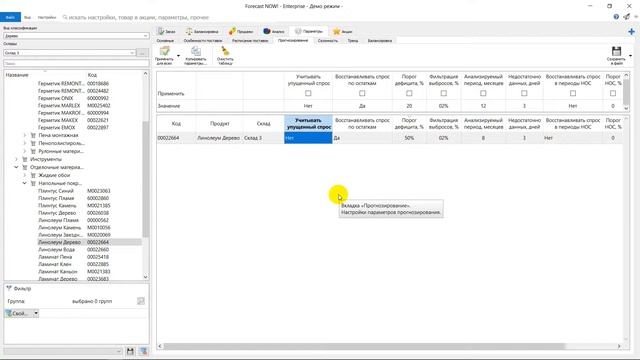Expand the 'Инструменты' tree node

[x=16, y=159]
